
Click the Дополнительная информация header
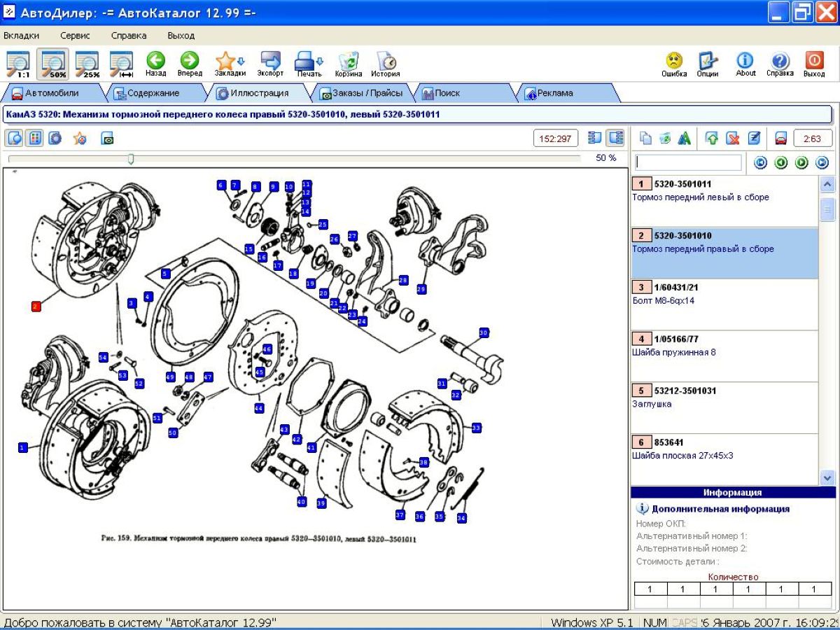tap(720, 509)
